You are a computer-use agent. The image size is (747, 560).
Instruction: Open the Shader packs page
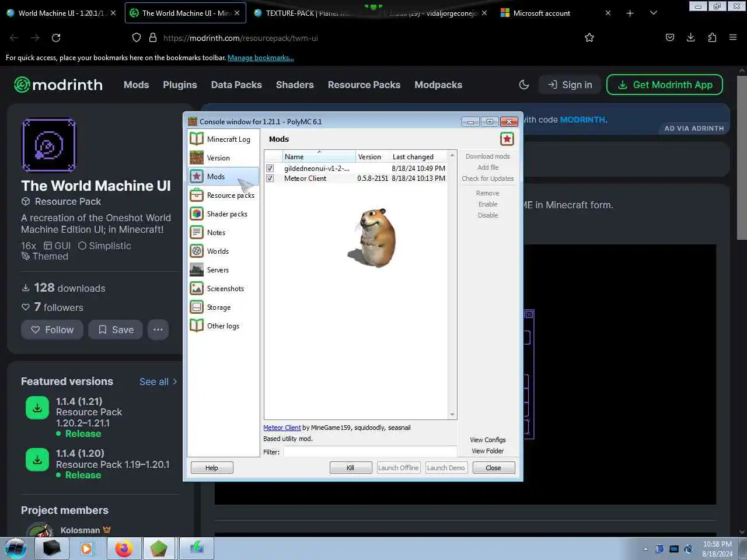[223, 213]
